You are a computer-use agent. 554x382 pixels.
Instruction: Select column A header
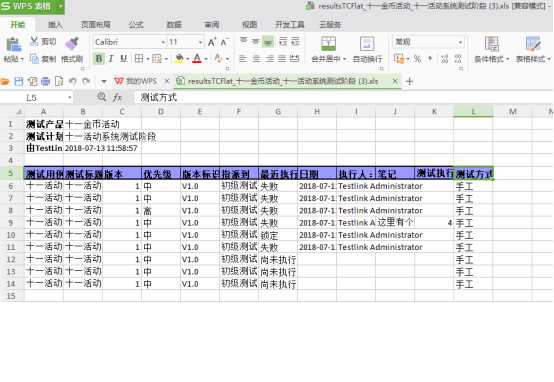[44, 112]
